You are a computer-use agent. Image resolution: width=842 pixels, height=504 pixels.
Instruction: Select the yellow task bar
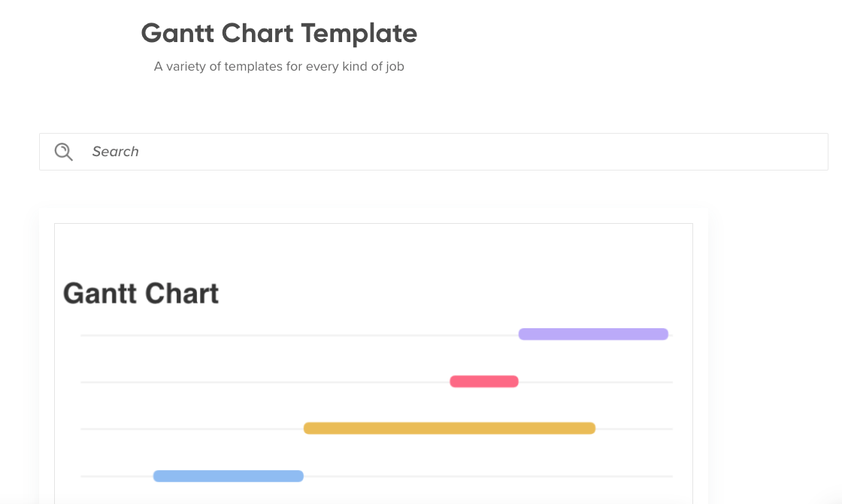(x=450, y=428)
